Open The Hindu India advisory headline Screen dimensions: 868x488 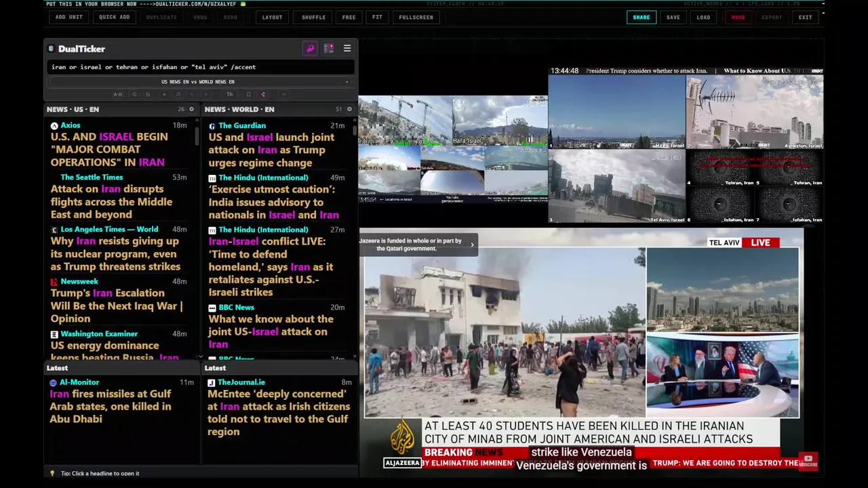[x=273, y=202]
